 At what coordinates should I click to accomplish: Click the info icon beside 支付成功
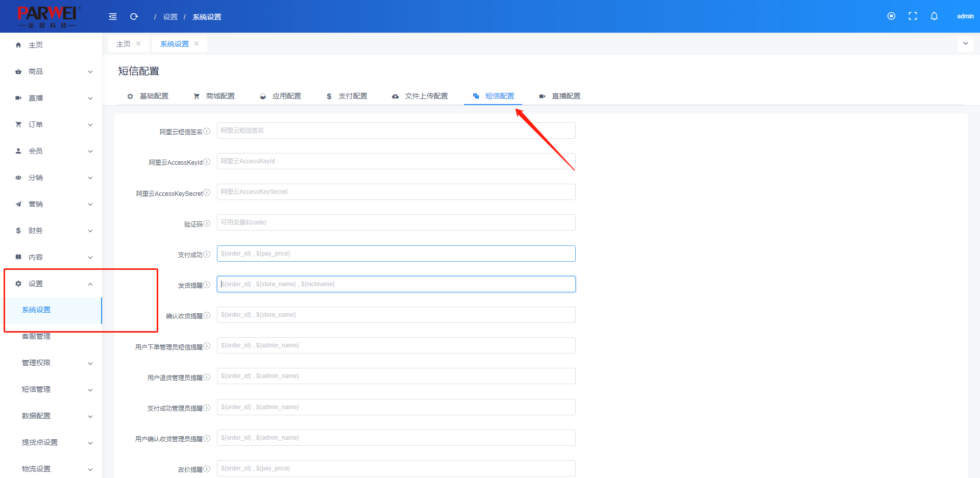click(x=207, y=254)
